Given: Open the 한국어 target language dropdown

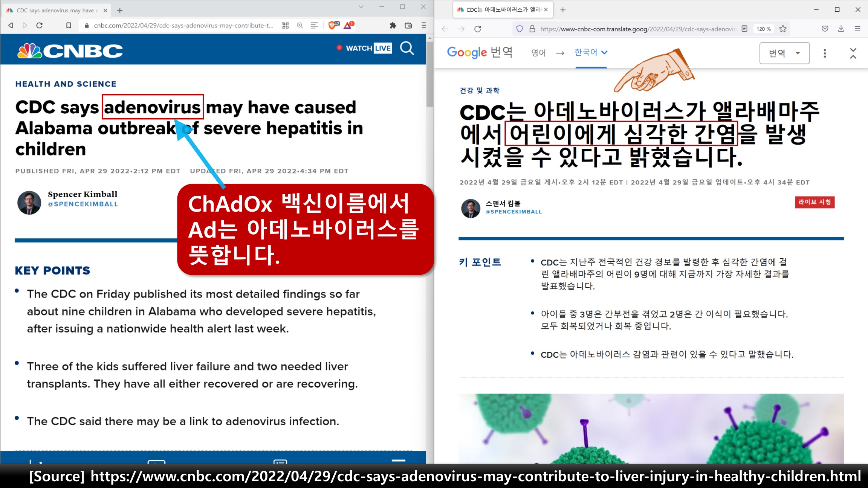Looking at the screenshot, I should (x=591, y=52).
